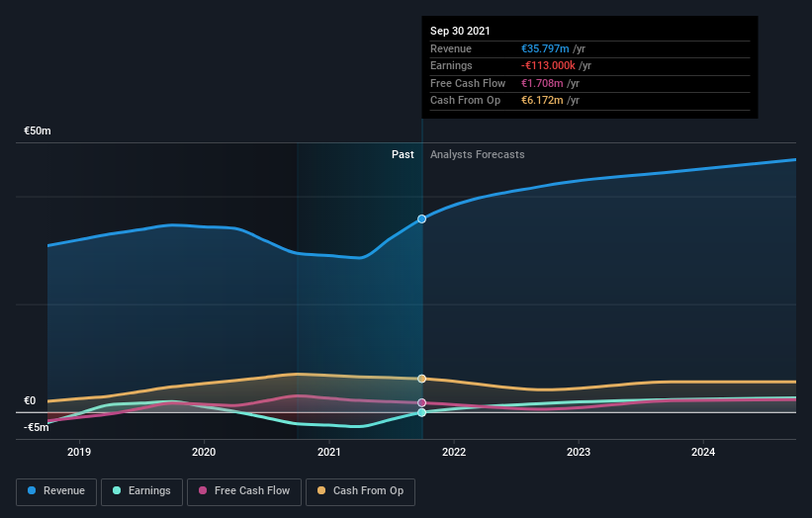Click the Past section label
Viewport: 812px width, 518px height.
[x=403, y=155]
